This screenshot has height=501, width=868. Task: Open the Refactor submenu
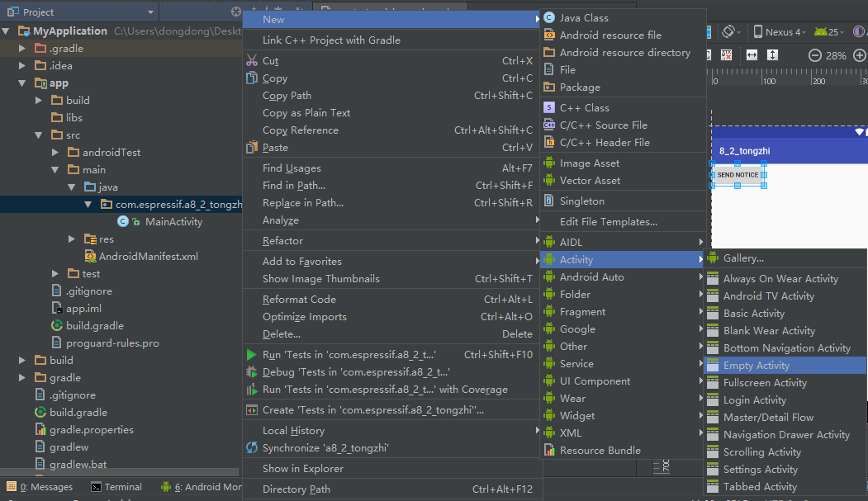click(391, 241)
